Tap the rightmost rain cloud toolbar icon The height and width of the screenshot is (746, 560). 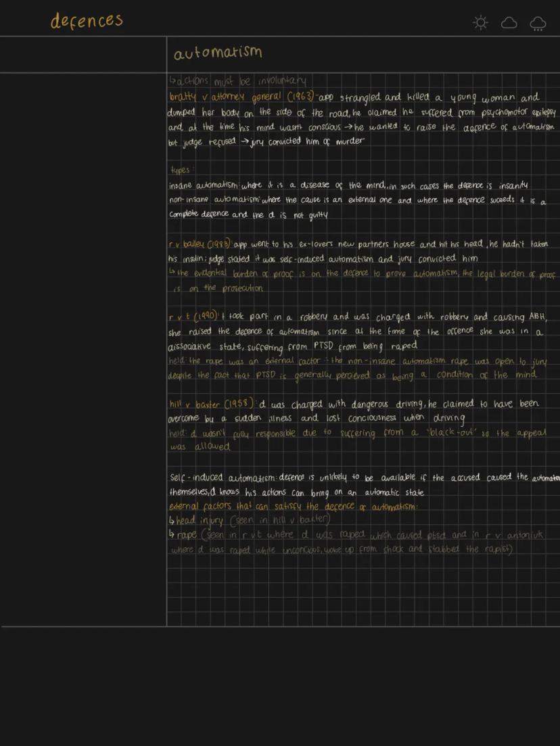[x=538, y=22]
